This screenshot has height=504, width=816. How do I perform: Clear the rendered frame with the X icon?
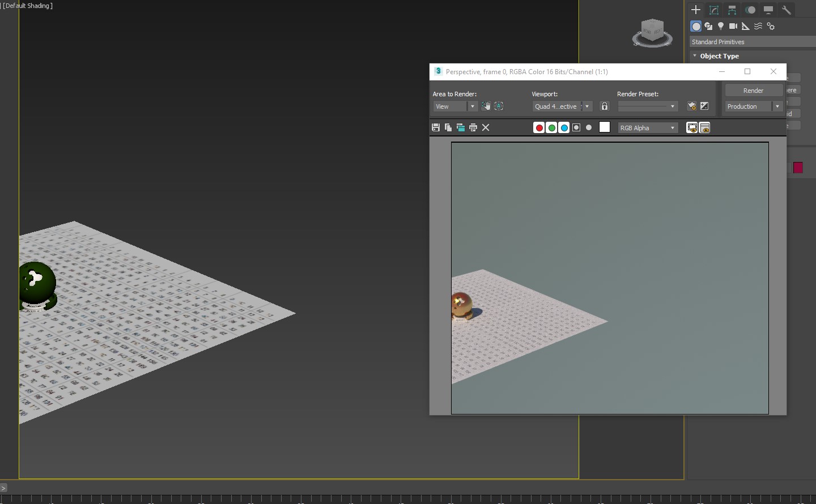click(x=486, y=128)
